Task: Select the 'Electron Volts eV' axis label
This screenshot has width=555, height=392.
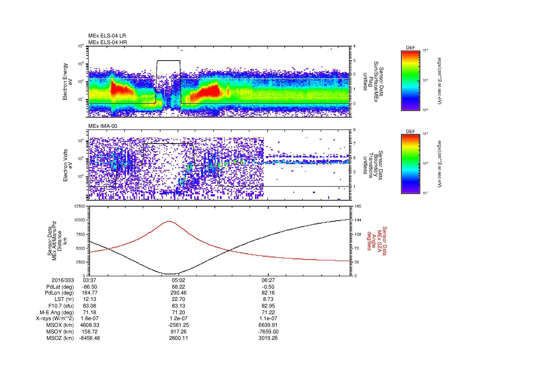Action: pos(68,166)
